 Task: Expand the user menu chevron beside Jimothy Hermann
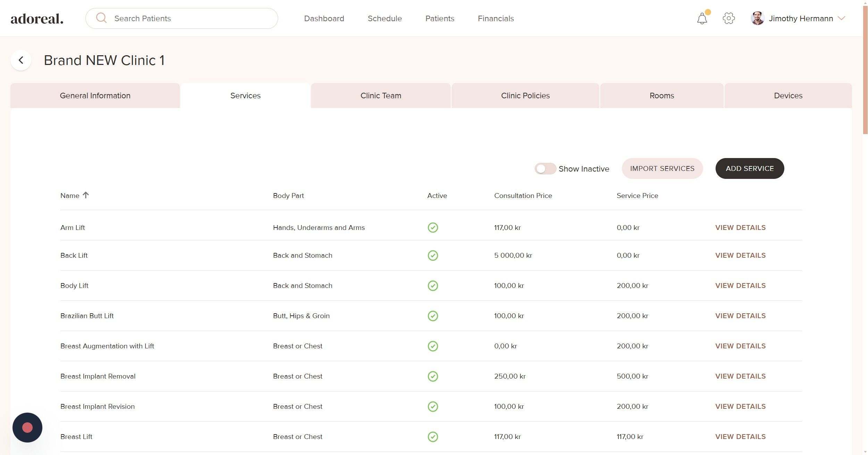841,18
